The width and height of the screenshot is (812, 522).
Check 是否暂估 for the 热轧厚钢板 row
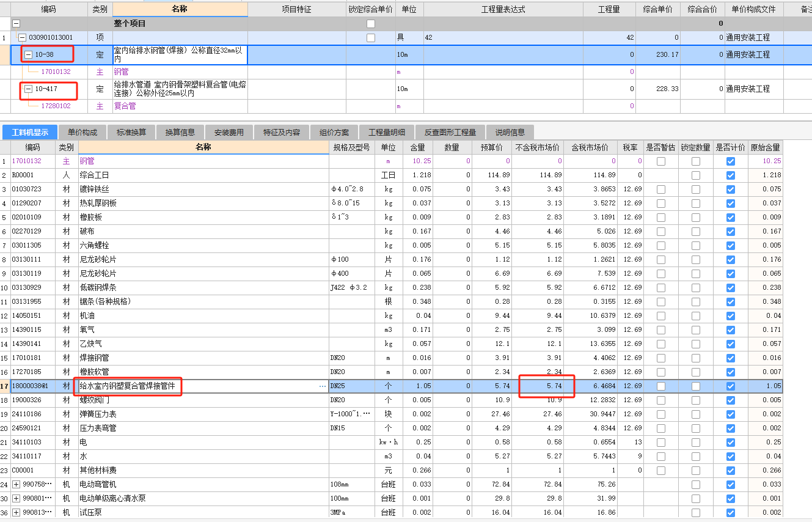coord(660,204)
